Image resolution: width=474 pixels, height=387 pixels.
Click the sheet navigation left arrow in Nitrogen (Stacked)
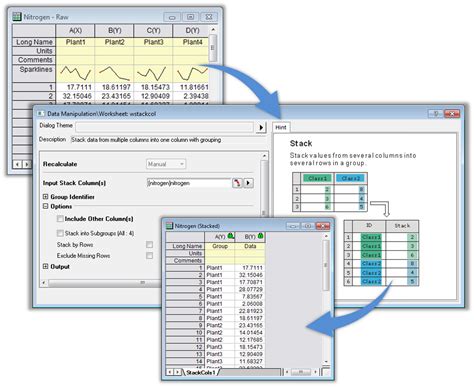[x=170, y=372]
